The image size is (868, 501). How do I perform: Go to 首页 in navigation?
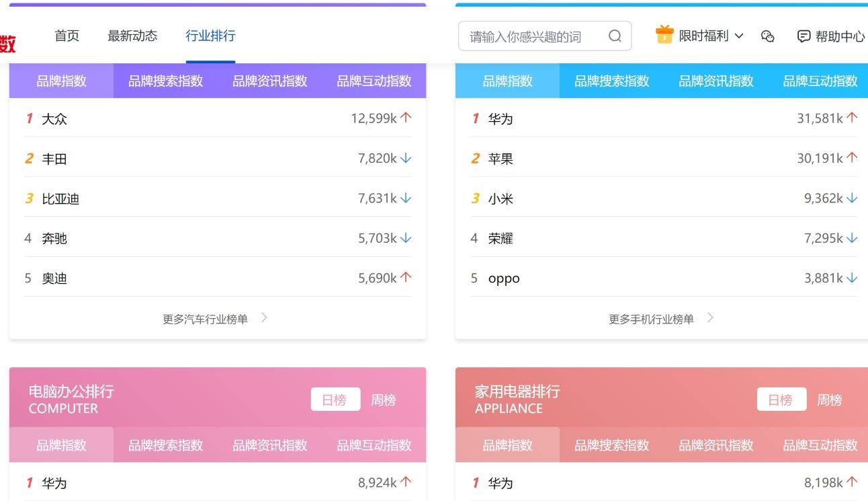click(x=67, y=36)
